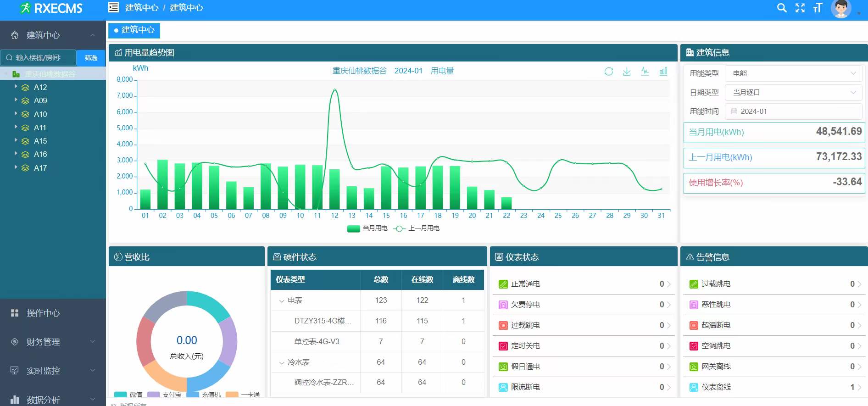
Task: Toggle fullscreen mode icon
Action: click(x=800, y=8)
